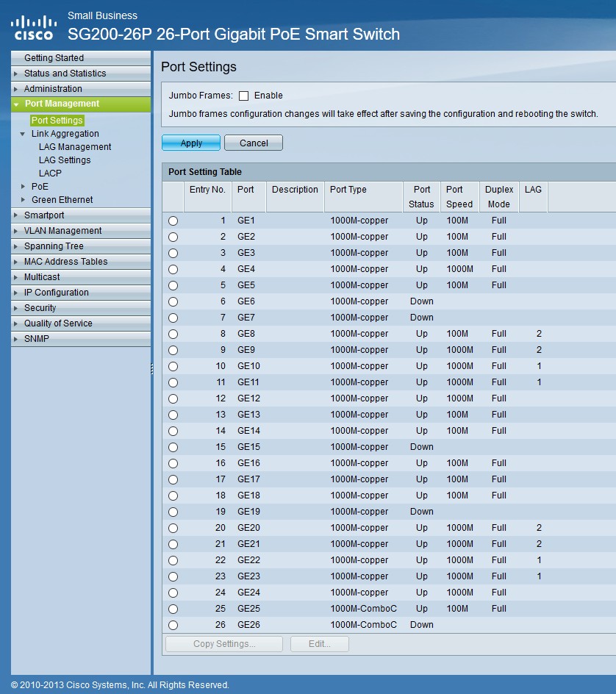Expand the Spanning Tree section arrow
616x694 pixels.
click(16, 246)
